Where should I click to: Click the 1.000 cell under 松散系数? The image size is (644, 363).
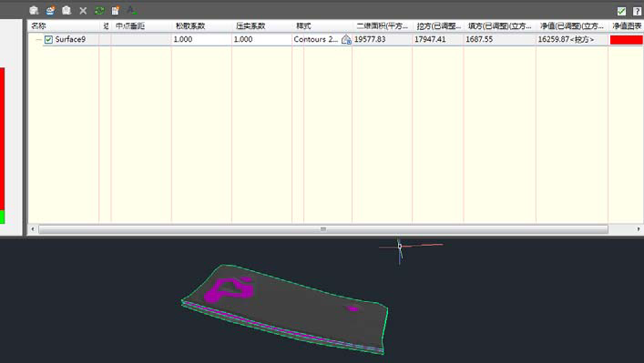(201, 39)
